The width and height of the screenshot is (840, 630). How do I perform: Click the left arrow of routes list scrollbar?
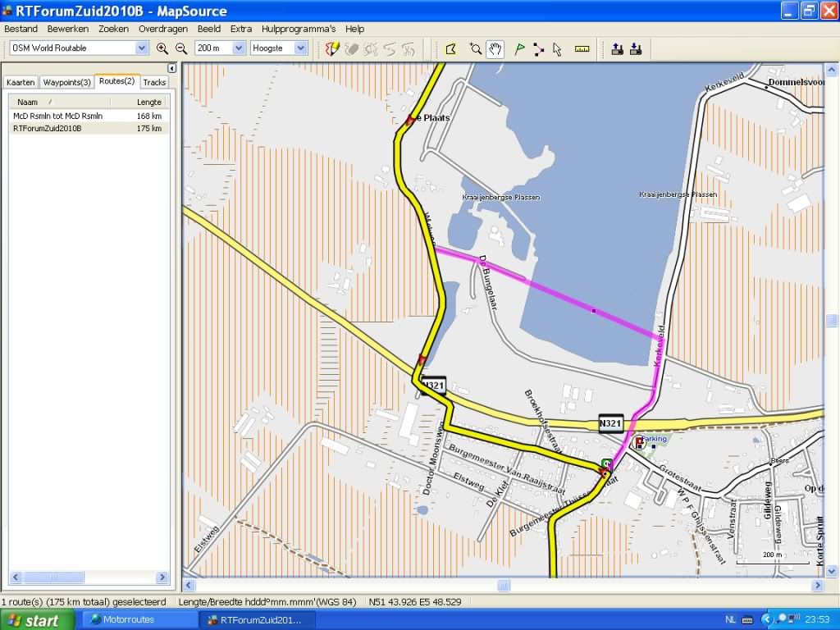[15, 577]
